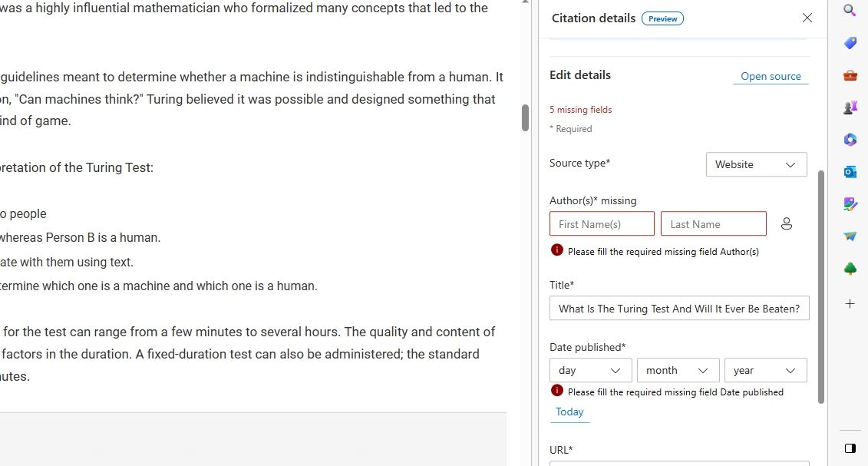Open the red toolbox Tools icon
This screenshot has height=466, width=868.
pyautogui.click(x=850, y=75)
